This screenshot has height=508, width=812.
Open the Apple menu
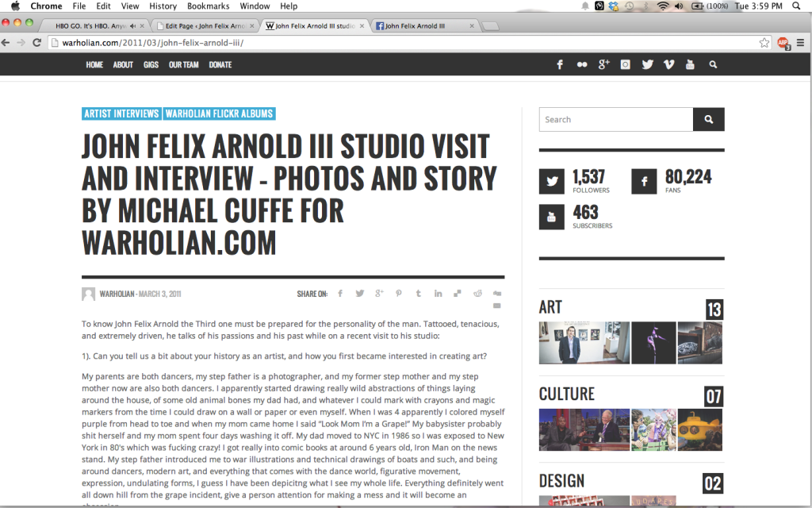coord(15,6)
